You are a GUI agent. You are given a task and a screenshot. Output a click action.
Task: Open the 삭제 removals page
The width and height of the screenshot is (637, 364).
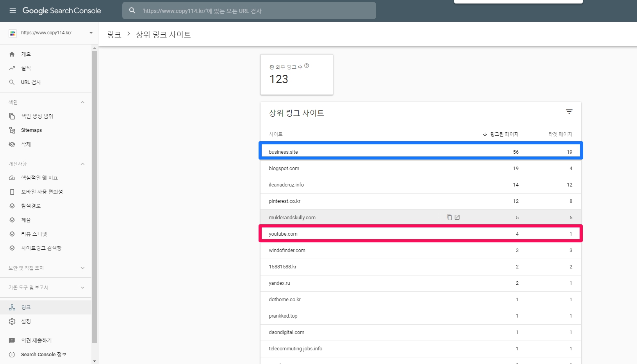click(x=46, y=144)
